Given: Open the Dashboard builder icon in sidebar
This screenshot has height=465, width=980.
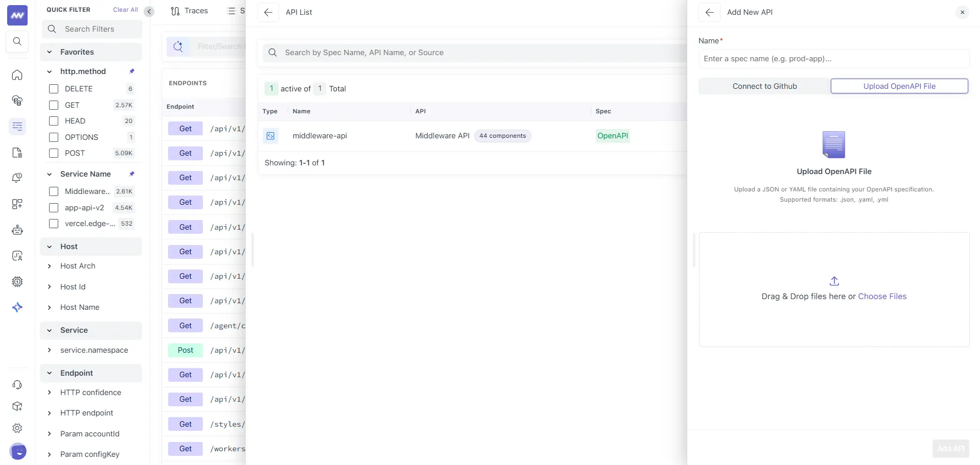Looking at the screenshot, I should 17,204.
